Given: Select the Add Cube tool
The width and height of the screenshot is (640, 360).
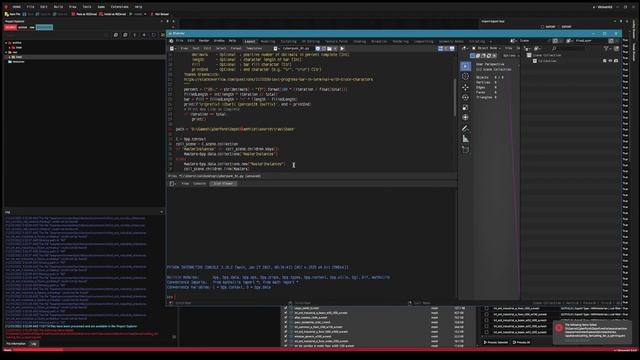Looking at the screenshot, I should pos(465,150).
